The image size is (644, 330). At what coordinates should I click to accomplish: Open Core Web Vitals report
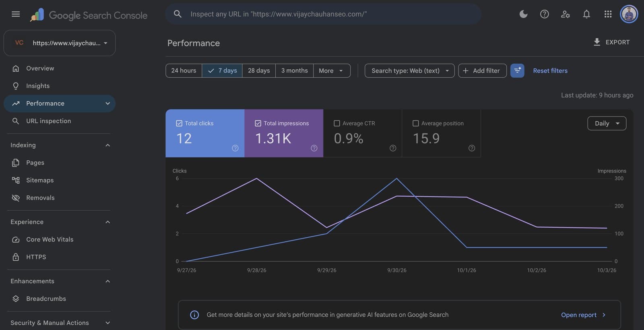pos(60,240)
